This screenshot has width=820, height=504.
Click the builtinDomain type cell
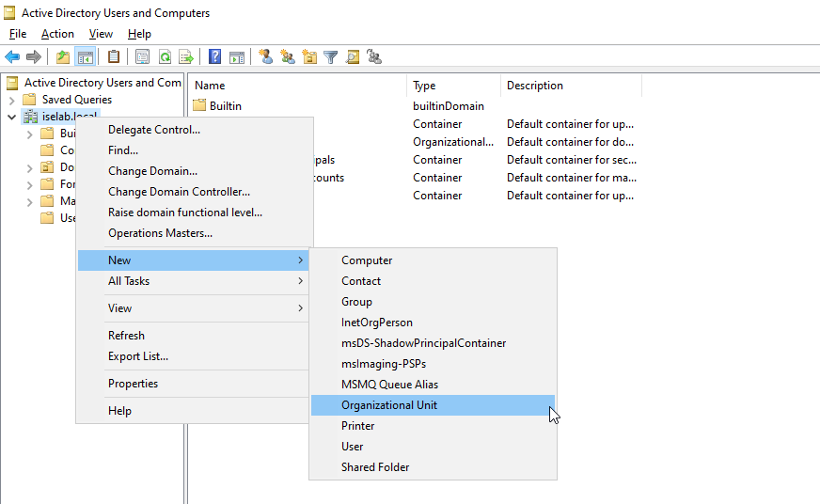click(x=449, y=106)
